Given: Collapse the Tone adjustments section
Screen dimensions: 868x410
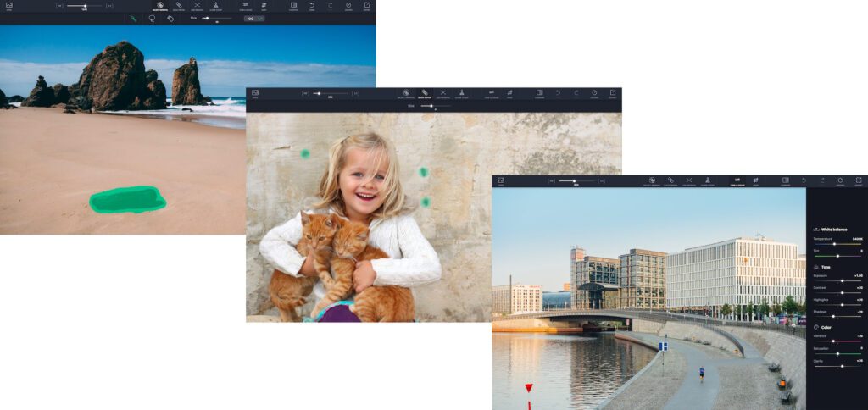Looking at the screenshot, I should pos(826,267).
